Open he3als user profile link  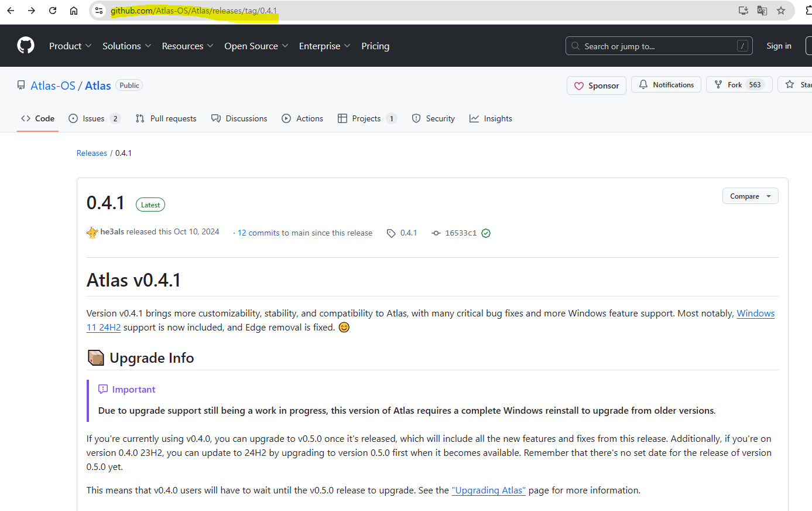112,232
